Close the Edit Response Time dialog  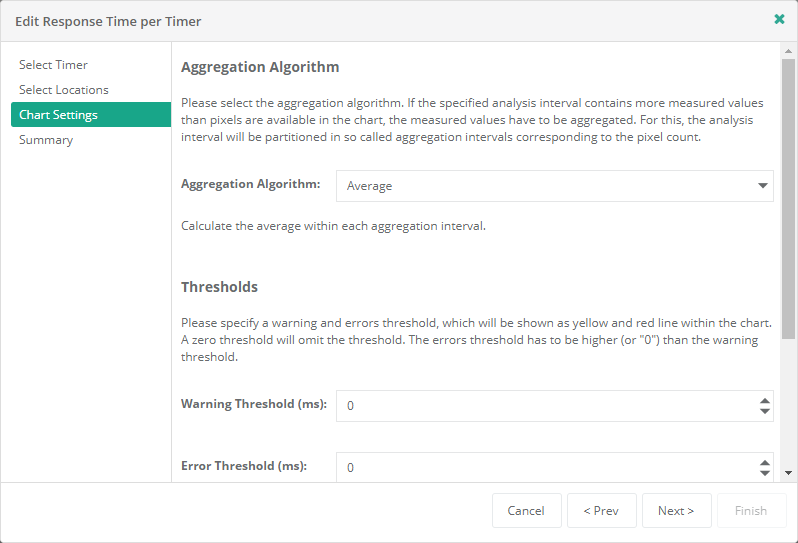click(x=779, y=19)
